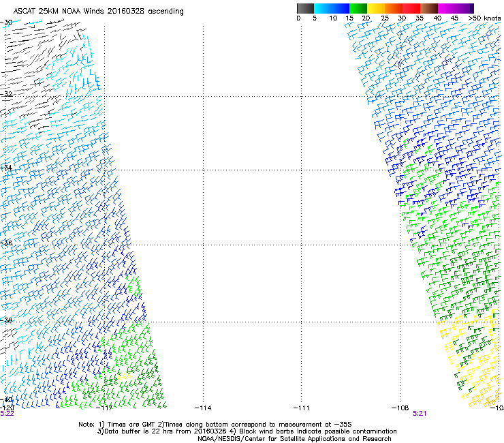Click the orange 25-30 knots color segment
This screenshot has width=504, height=443.
pos(394,8)
